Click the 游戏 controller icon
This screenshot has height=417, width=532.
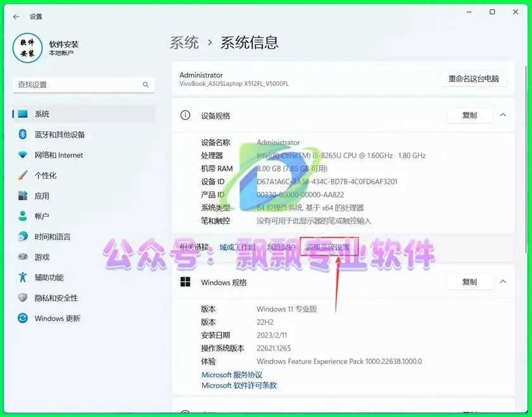click(23, 257)
